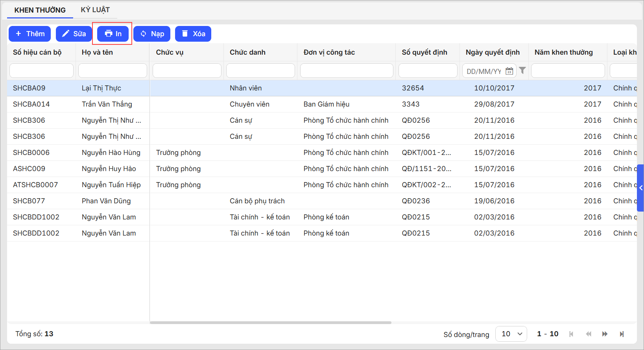Click the Họ và tên filter field

[x=113, y=71]
